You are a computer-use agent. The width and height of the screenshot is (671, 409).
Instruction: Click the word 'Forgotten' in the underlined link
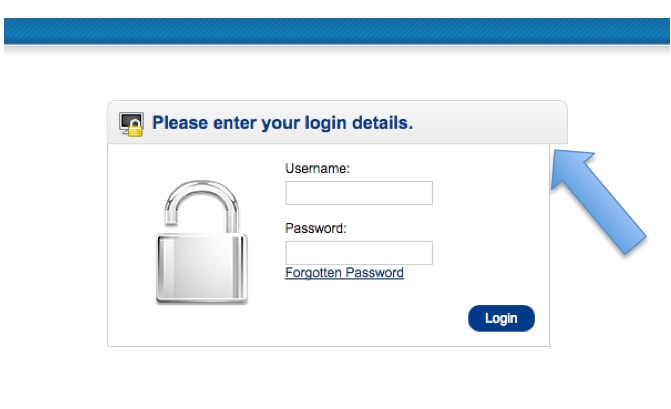pyautogui.click(x=313, y=273)
